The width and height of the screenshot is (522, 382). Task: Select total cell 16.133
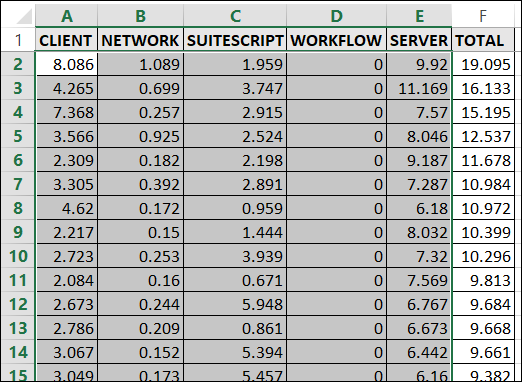point(483,88)
